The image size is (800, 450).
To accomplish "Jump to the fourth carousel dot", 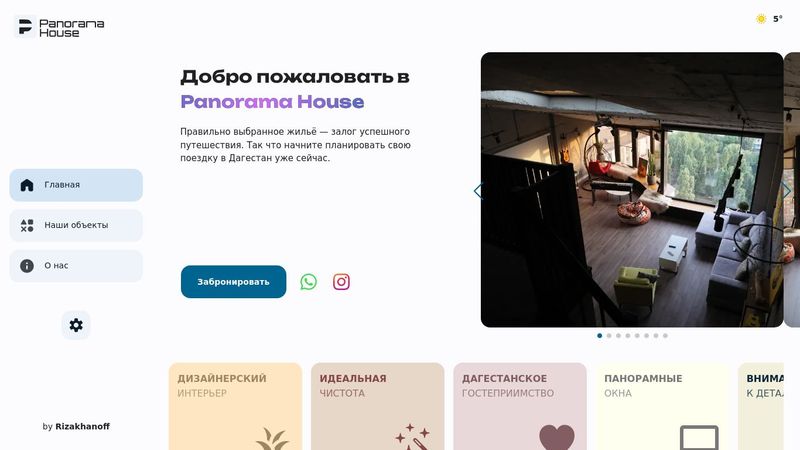I will point(628,336).
